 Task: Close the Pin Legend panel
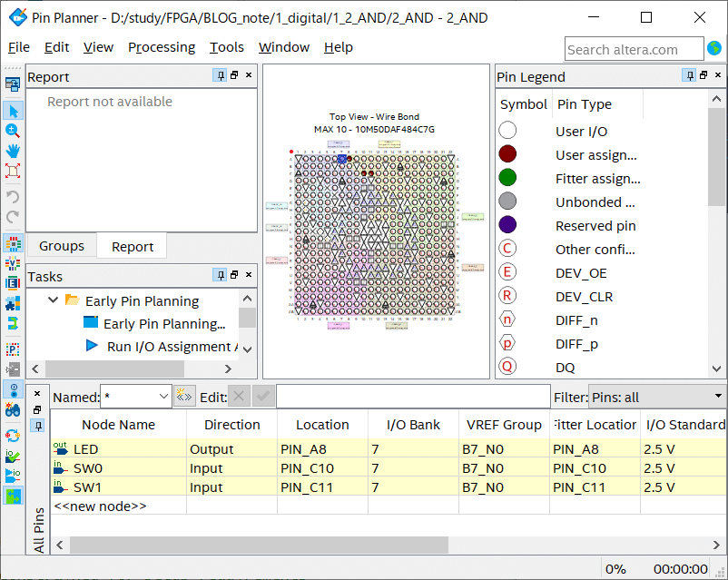pyautogui.click(x=718, y=75)
